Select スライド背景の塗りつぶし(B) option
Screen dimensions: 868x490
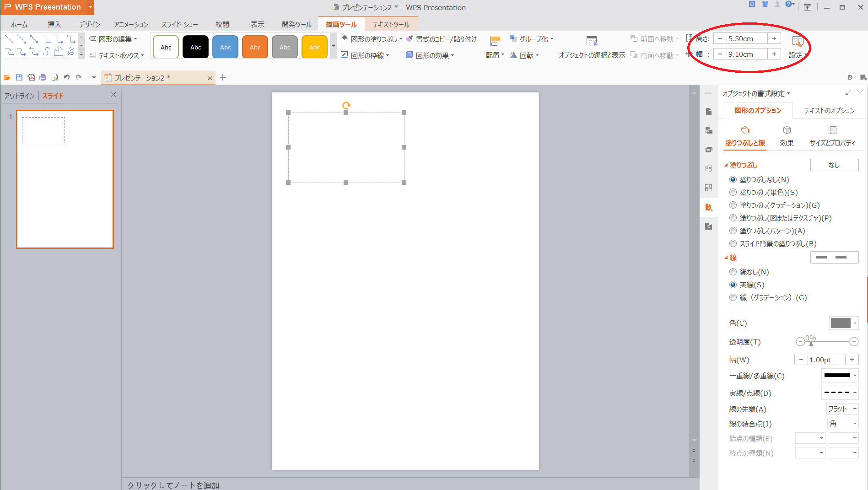pos(733,244)
